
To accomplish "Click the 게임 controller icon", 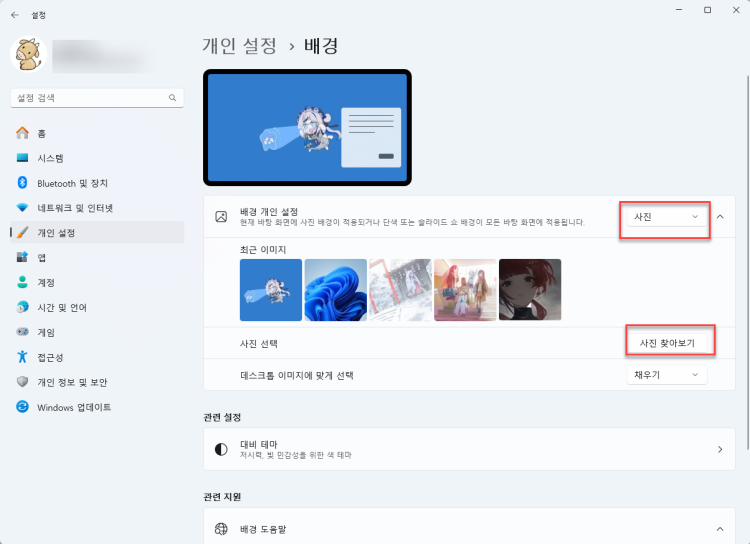I will click(22, 332).
